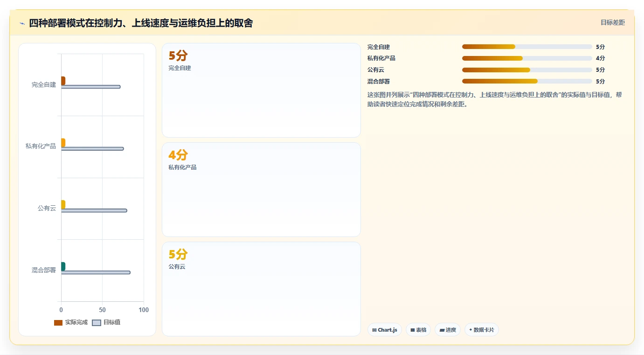The width and height of the screenshot is (644, 355).
Task: Select the 私有化产品 target bar in chart
Action: point(92,149)
